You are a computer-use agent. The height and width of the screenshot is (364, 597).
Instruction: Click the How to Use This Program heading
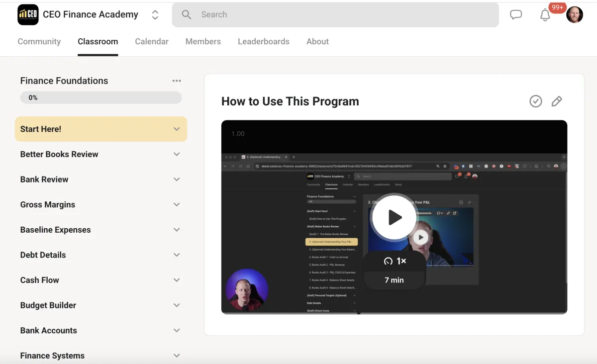coord(290,101)
